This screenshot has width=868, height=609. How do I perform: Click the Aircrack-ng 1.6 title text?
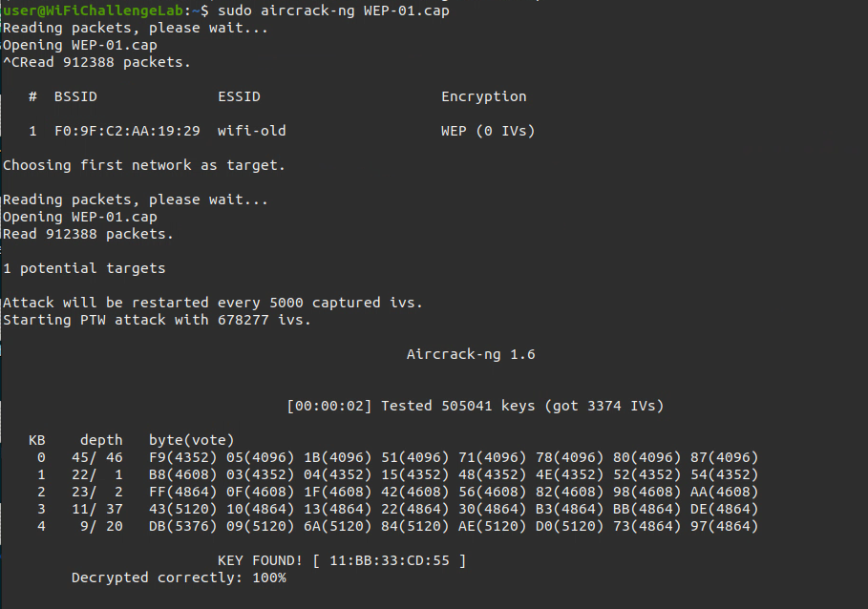tap(471, 354)
